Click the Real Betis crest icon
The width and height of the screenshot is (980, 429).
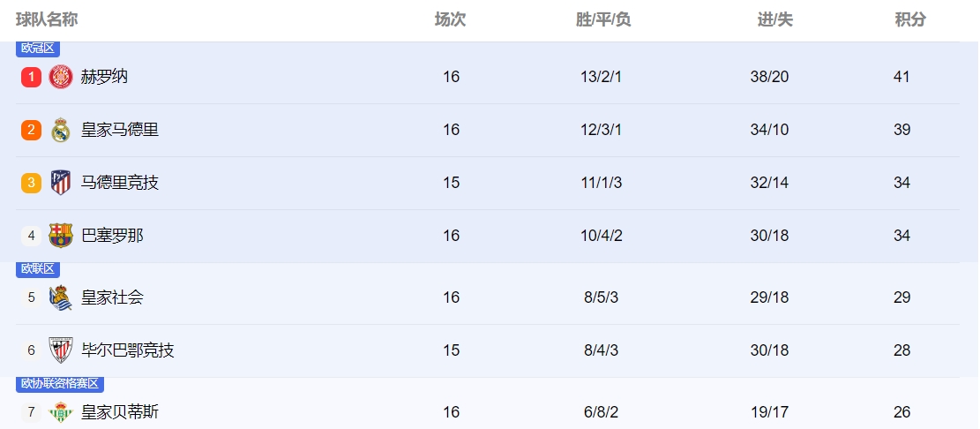[61, 411]
